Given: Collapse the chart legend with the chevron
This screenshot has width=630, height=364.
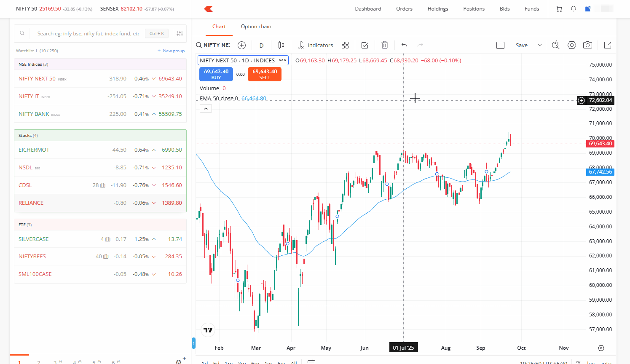Looking at the screenshot, I should [x=206, y=109].
